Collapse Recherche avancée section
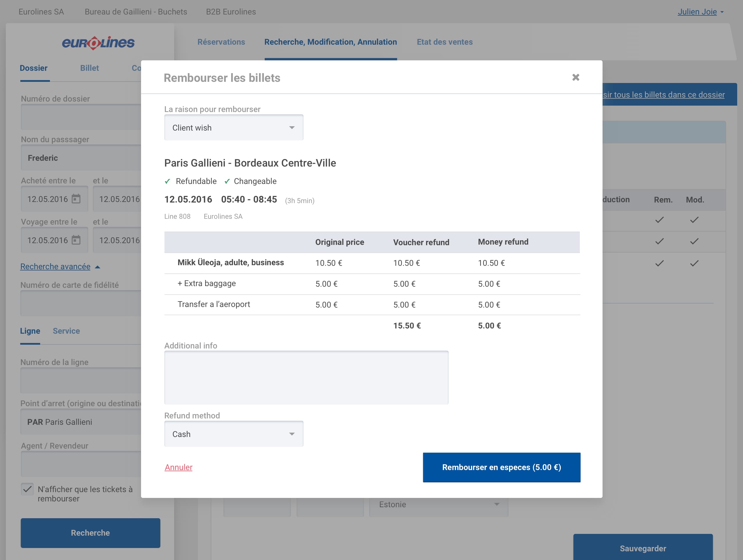The width and height of the screenshot is (743, 560). [60, 267]
